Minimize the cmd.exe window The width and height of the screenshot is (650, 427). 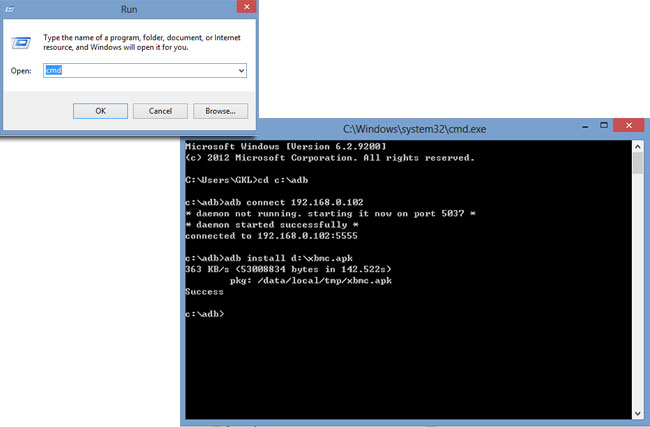[x=585, y=126]
